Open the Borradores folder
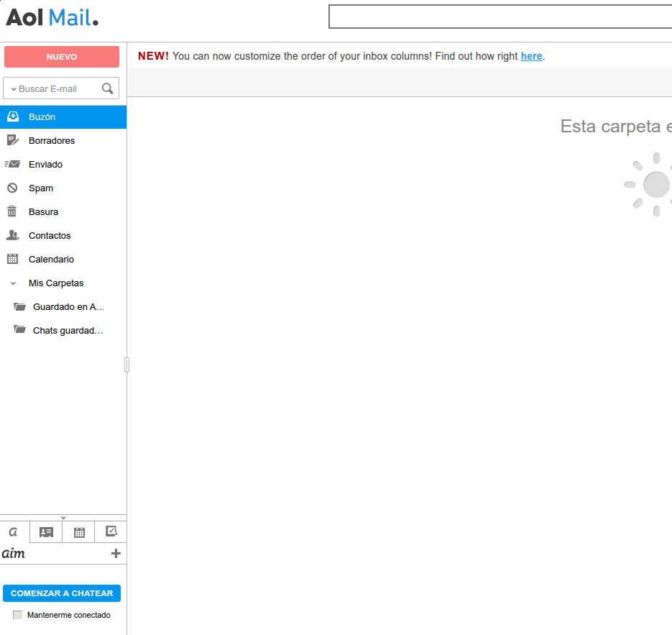 coord(63,141)
